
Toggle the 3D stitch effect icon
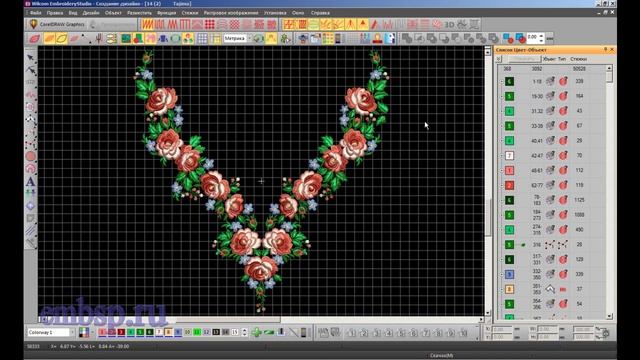[x=449, y=24]
